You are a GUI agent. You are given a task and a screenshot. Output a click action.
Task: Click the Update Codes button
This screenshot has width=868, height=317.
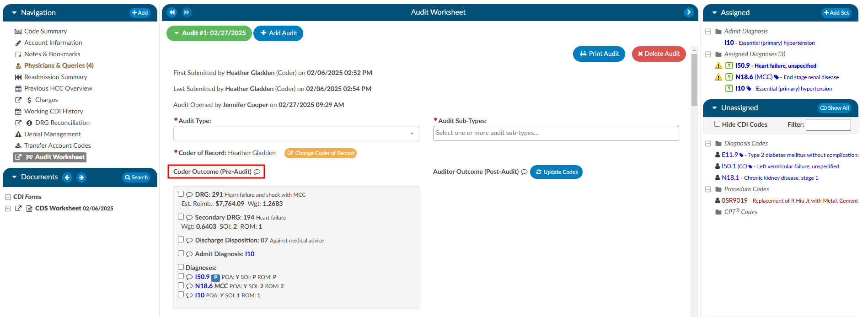coord(556,172)
